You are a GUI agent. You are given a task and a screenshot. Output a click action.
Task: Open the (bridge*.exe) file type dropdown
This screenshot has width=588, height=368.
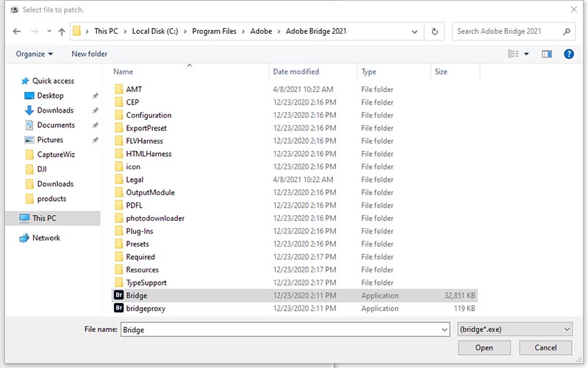[515, 329]
